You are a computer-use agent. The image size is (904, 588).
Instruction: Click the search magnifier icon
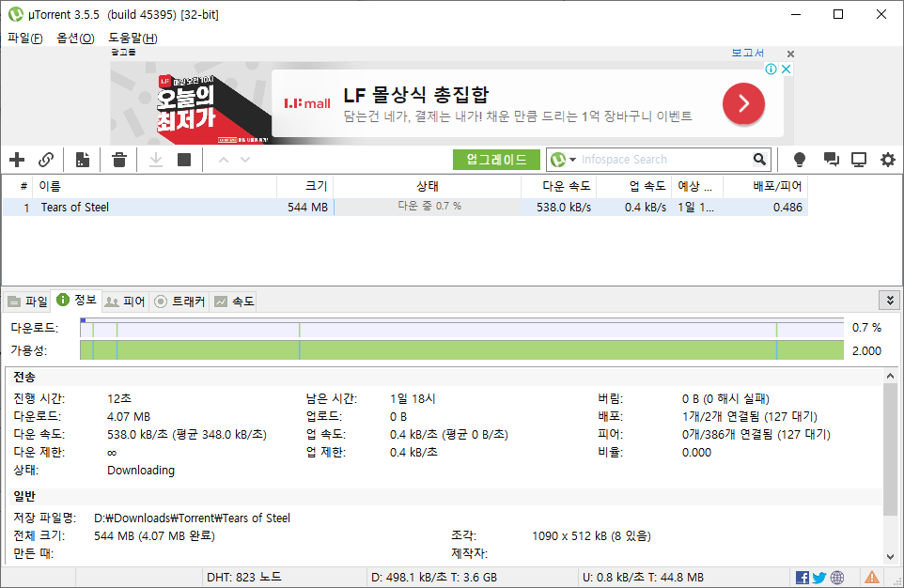[x=760, y=159]
